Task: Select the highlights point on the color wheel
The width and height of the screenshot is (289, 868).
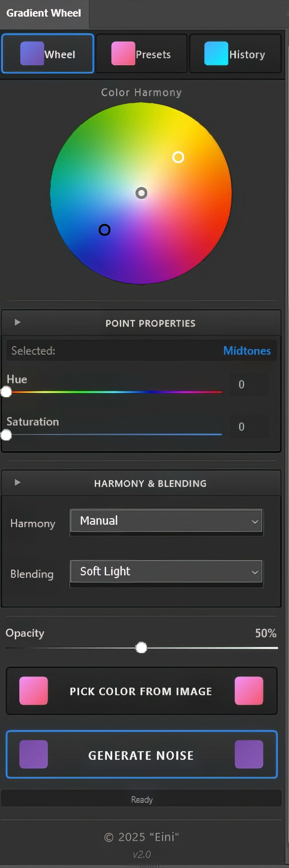Action: click(179, 157)
